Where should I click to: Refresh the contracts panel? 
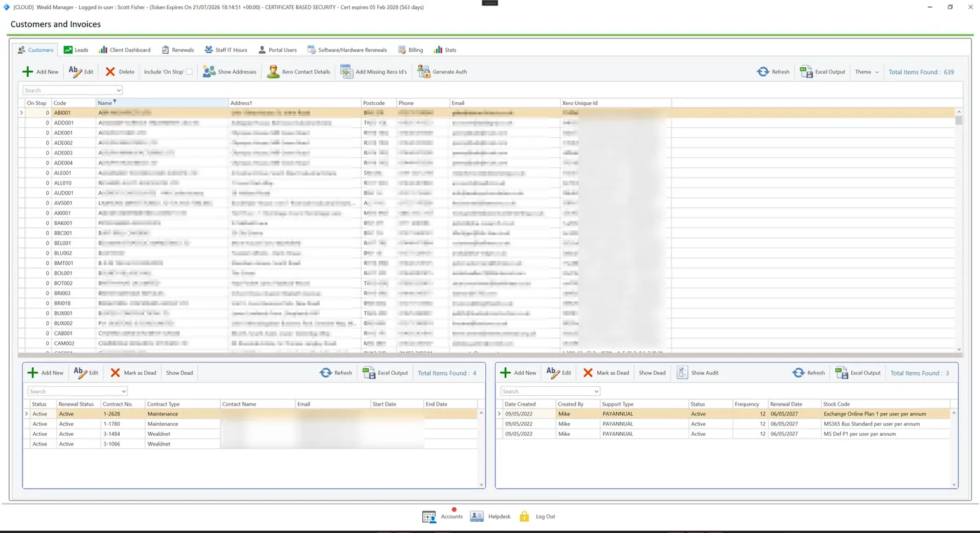(336, 373)
